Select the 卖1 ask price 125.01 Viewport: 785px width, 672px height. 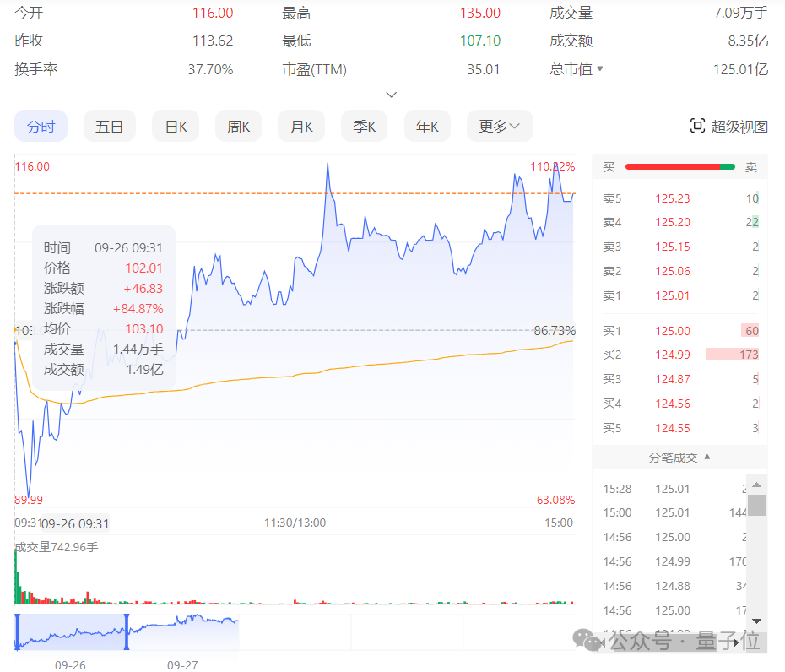673,295
